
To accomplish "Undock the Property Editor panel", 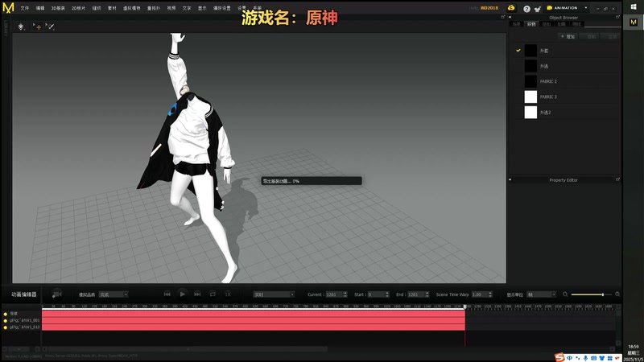I will pyautogui.click(x=617, y=179).
